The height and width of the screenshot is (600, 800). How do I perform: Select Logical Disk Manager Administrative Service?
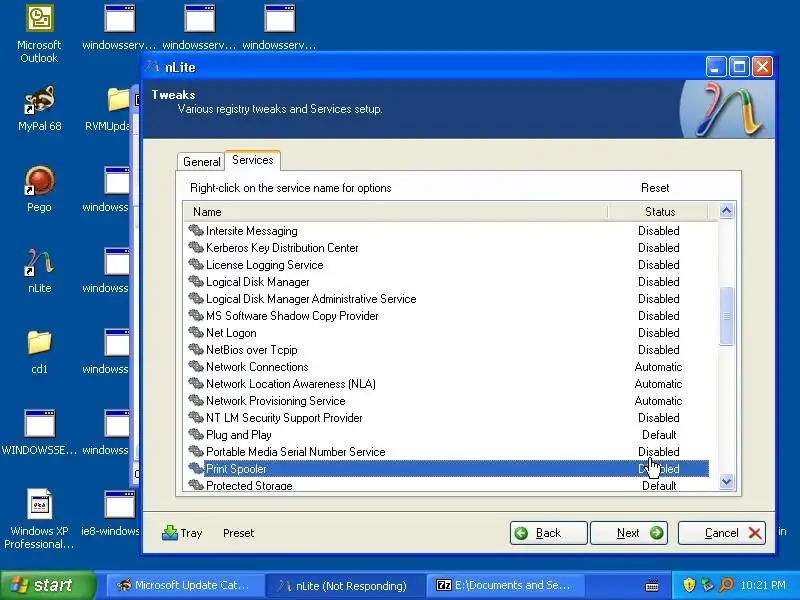pos(446,298)
